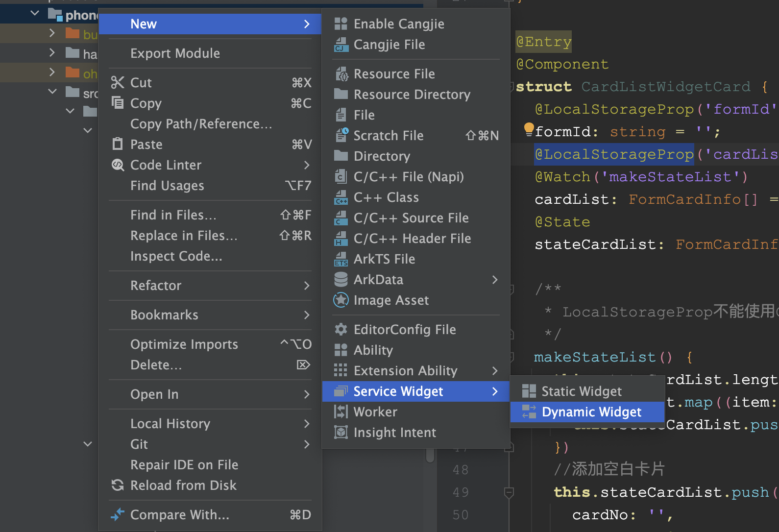
Task: Click the C++ Class icon
Action: pos(341,197)
